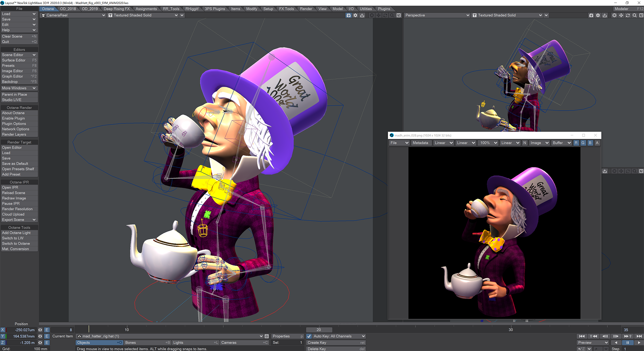Screen dimensions: 644x351
Task: Toggle B channel in image viewer
Action: (x=590, y=143)
